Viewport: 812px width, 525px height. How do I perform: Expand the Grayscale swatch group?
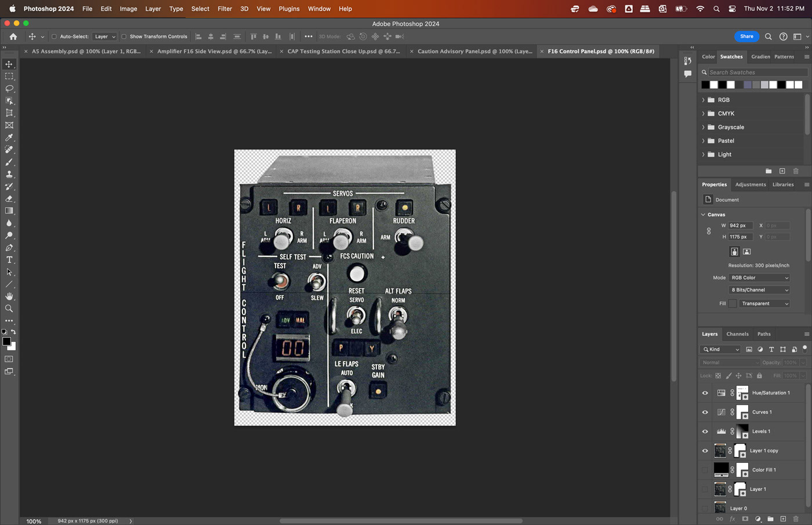point(704,127)
